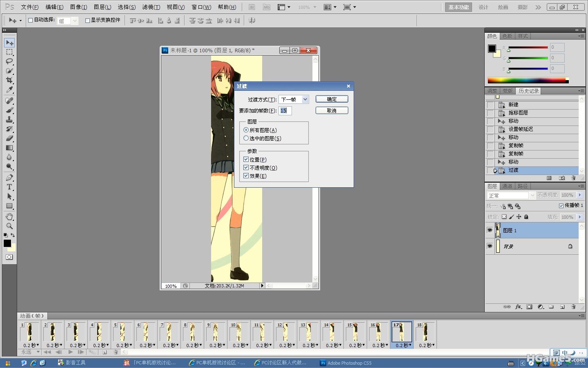588x368 pixels.
Task: Open the 图像 menu
Action: coord(78,7)
